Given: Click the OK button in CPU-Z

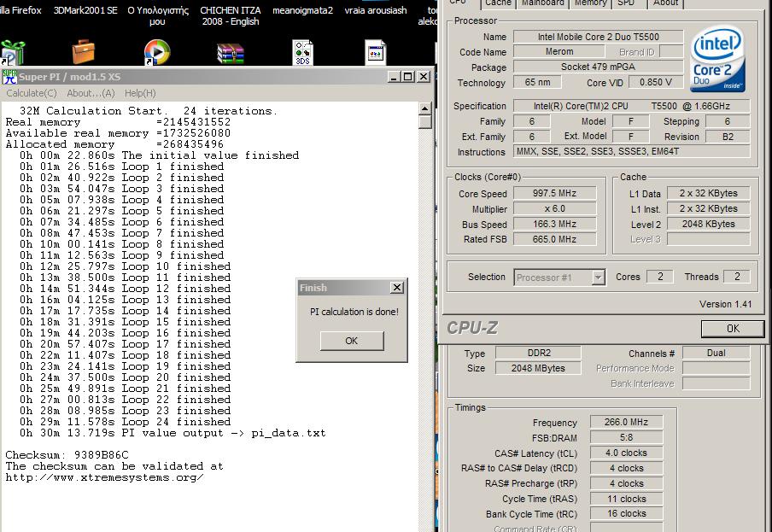Looking at the screenshot, I should coord(733,328).
